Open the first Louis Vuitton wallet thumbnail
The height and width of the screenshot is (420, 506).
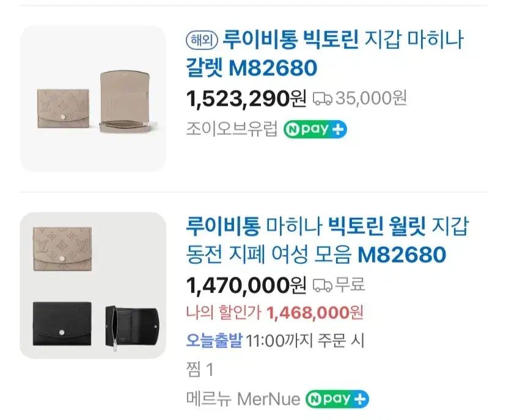93,98
